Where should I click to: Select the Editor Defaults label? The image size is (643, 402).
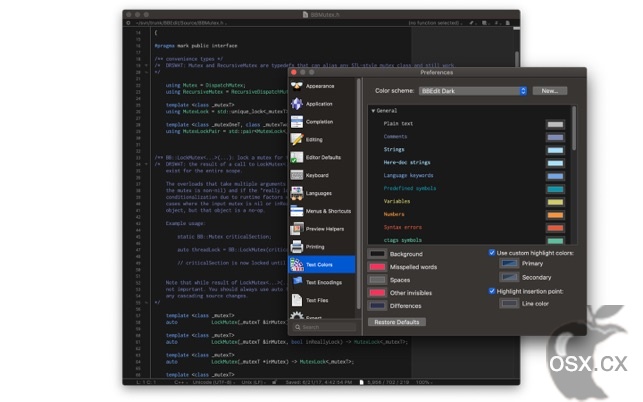[x=323, y=157]
